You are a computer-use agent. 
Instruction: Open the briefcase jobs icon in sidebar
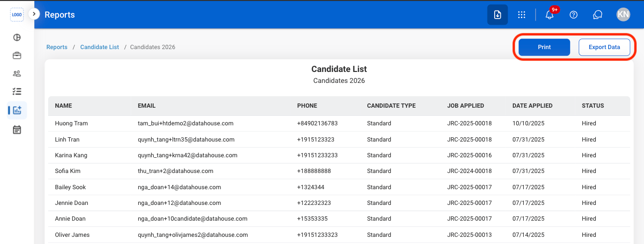[17, 55]
